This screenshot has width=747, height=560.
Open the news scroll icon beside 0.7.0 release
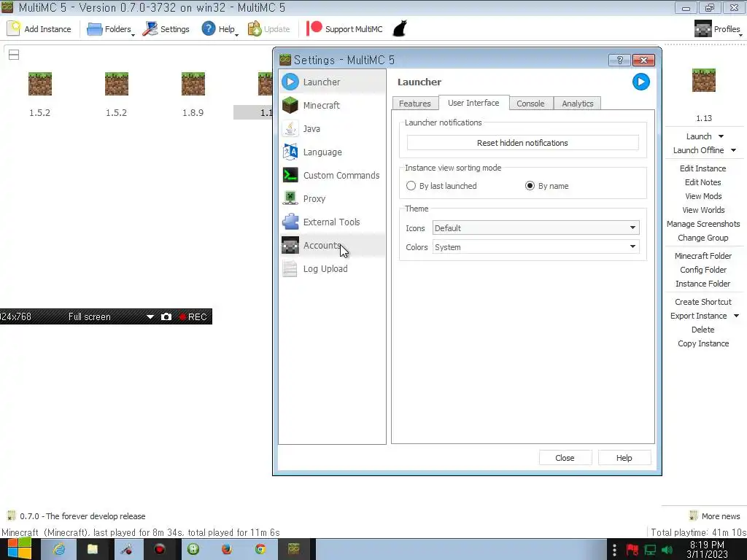point(12,516)
